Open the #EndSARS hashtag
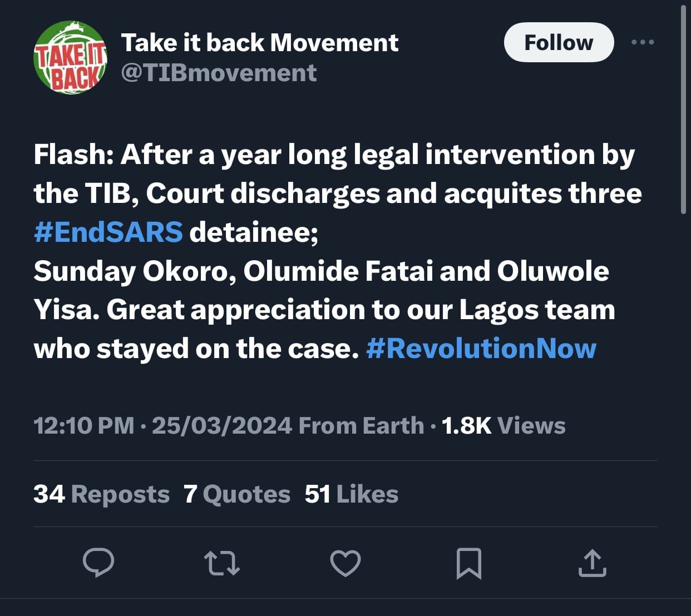This screenshot has height=616, width=691. point(108,232)
